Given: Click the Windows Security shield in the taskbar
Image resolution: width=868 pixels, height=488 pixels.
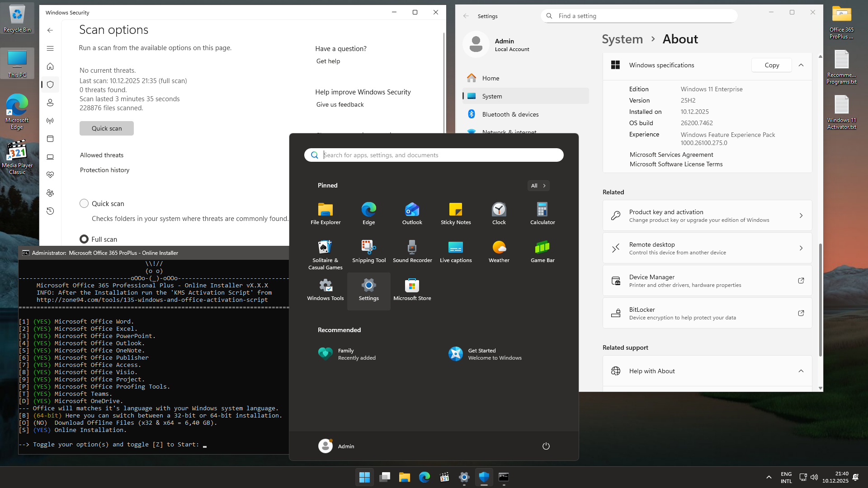Looking at the screenshot, I should [x=484, y=477].
